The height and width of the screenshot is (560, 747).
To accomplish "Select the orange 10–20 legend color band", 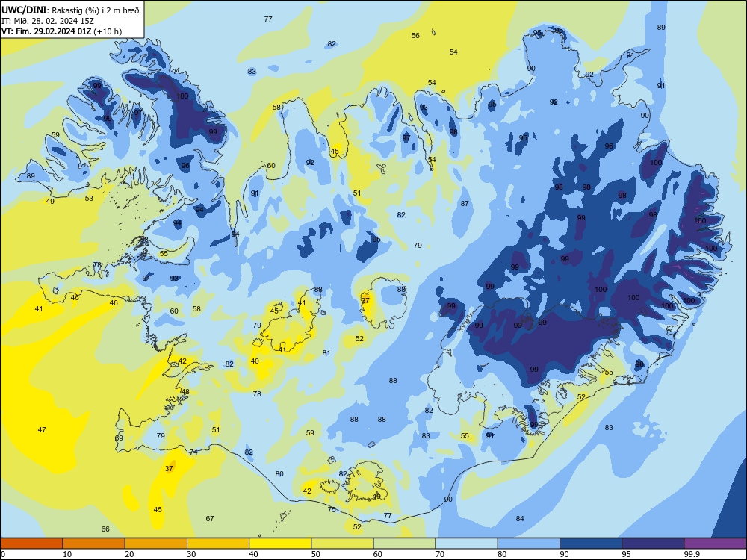I will 94,544.
